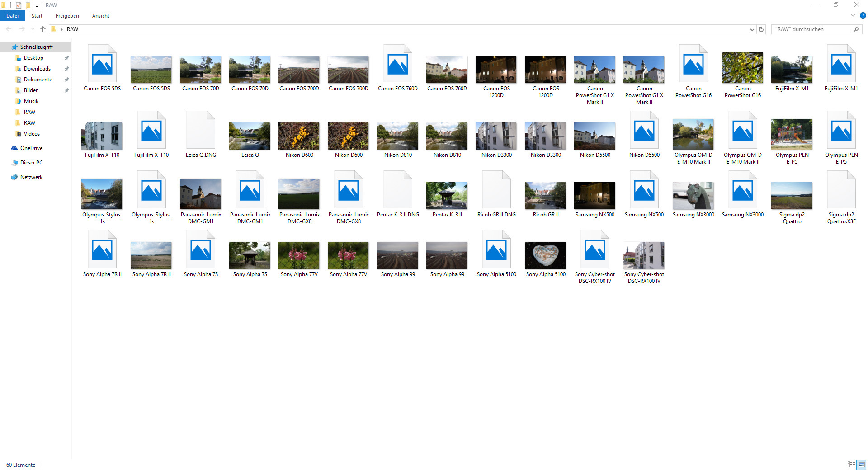Viewport: 868px width, 470px height.
Task: Open Videos in the navigation pane
Action: 32,134
